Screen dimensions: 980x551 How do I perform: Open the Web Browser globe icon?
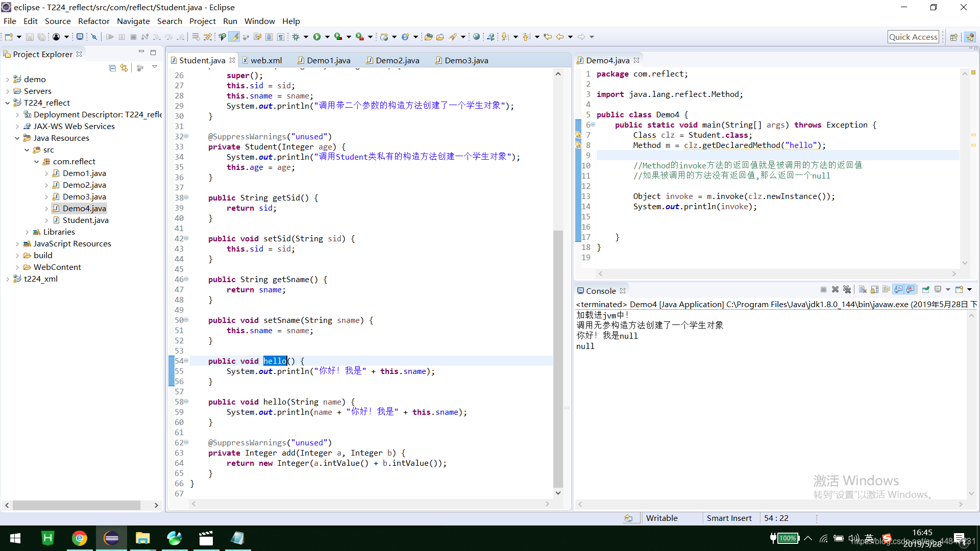click(x=476, y=37)
